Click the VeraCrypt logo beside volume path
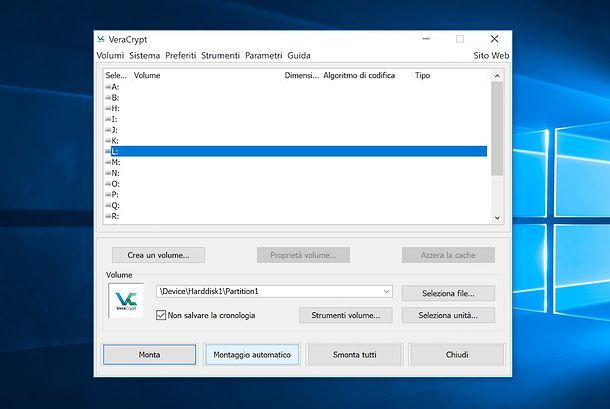 point(126,300)
